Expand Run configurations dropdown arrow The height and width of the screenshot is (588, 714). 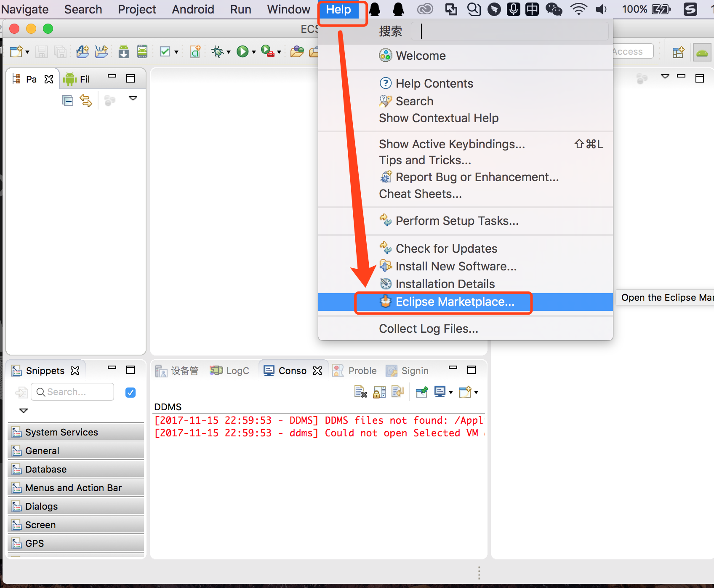coord(254,52)
